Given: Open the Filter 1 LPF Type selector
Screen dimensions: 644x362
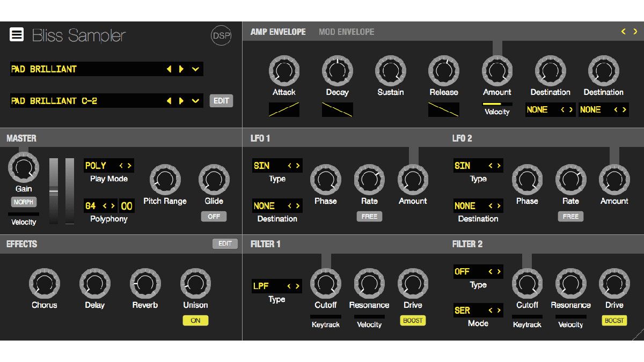Looking at the screenshot, I should point(277,286).
